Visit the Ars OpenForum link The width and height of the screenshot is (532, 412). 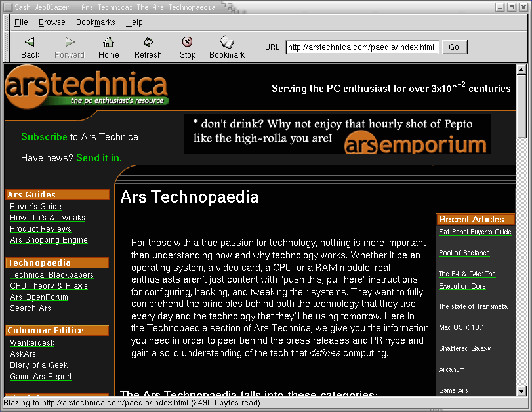point(39,297)
